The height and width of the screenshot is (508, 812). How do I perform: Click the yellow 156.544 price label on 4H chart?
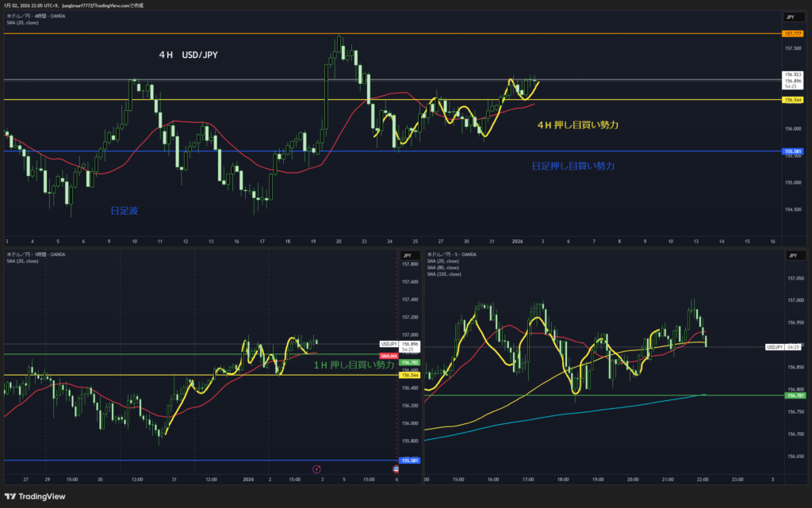(x=792, y=100)
